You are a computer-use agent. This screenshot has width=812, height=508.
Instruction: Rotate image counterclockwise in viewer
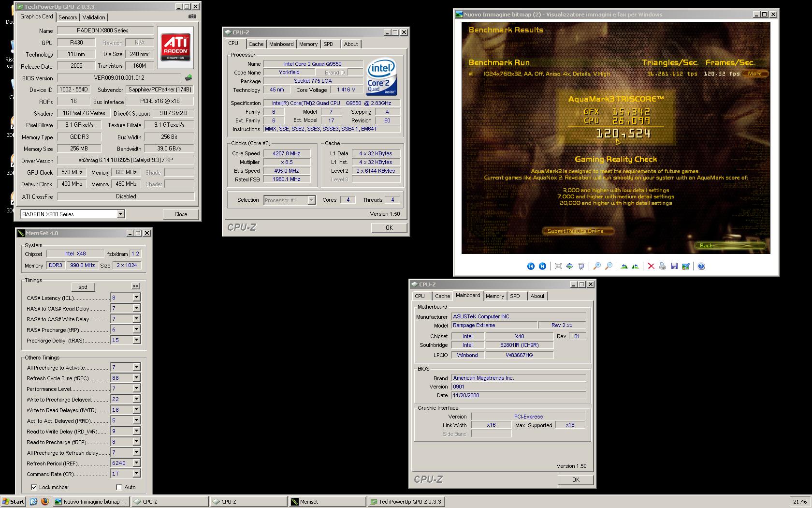click(636, 266)
